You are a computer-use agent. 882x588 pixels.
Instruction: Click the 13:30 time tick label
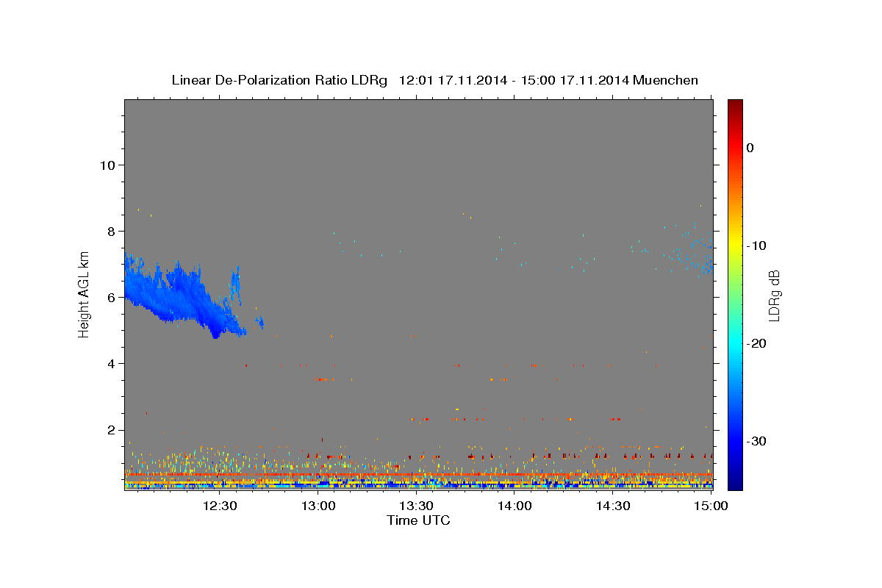(417, 506)
